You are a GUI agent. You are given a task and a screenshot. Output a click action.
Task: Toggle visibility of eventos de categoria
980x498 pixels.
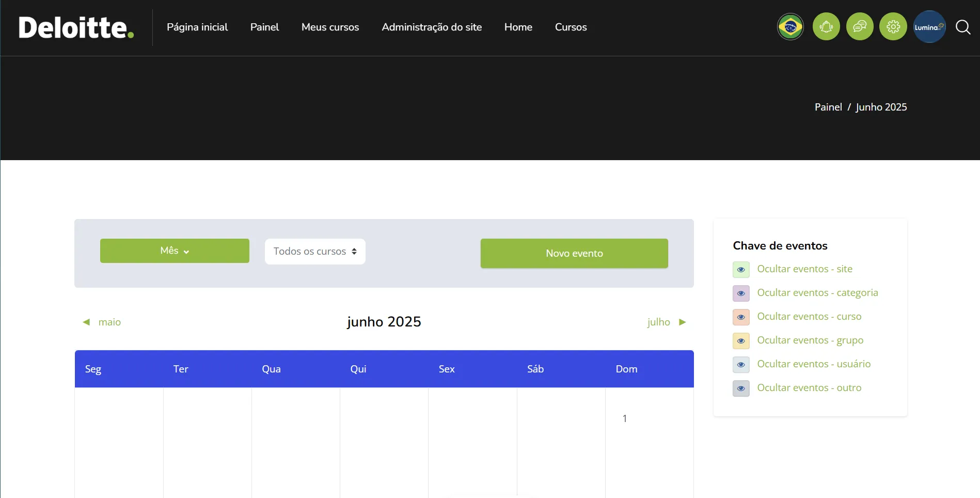pyautogui.click(x=741, y=293)
